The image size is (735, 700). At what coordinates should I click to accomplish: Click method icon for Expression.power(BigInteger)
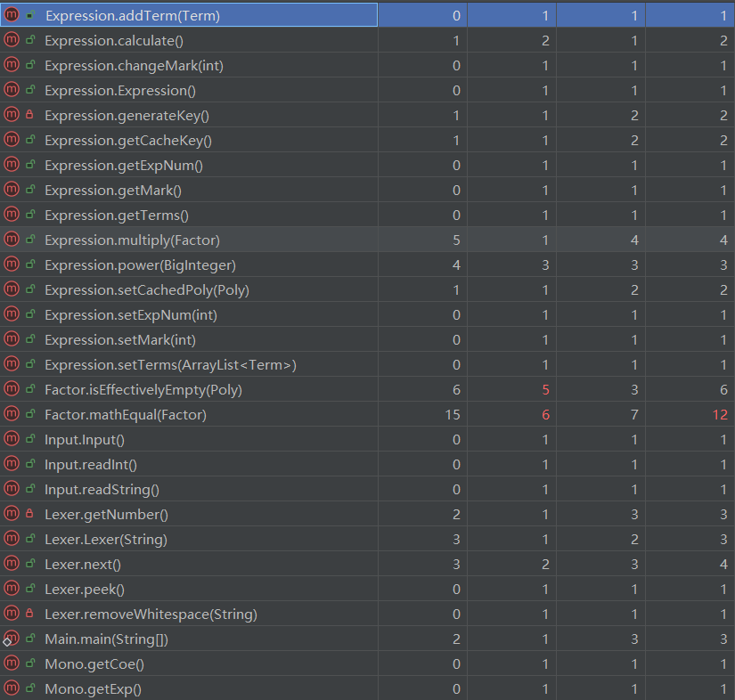[12, 265]
